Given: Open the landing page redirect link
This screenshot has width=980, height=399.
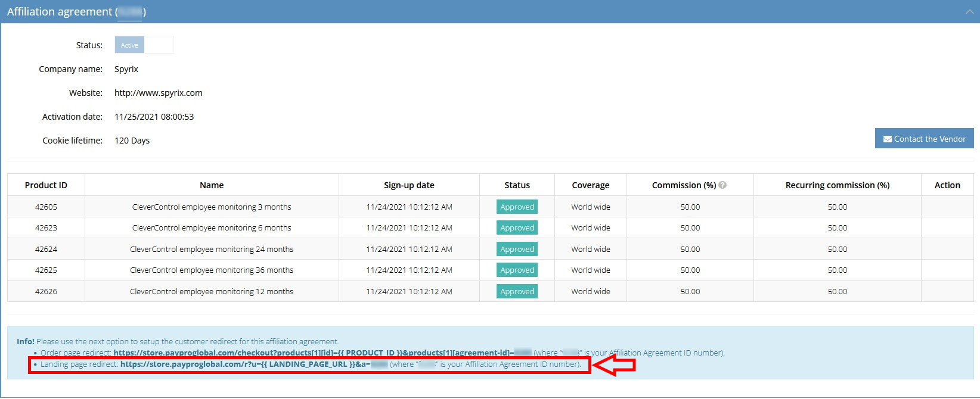Looking at the screenshot, I should coord(254,364).
